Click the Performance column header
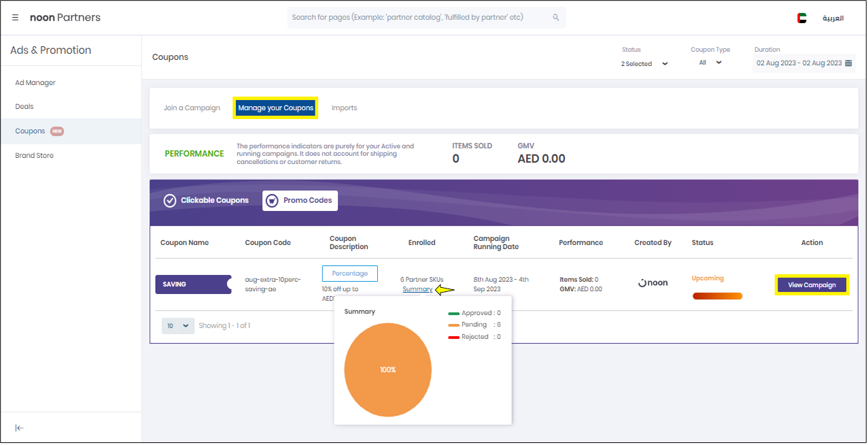 click(x=581, y=243)
